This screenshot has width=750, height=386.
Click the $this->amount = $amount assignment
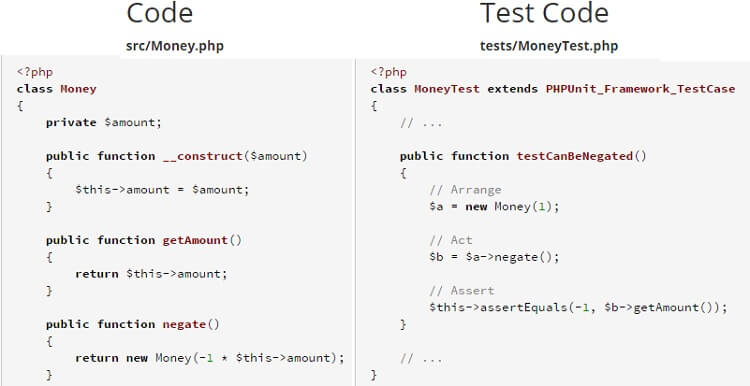tap(162, 190)
